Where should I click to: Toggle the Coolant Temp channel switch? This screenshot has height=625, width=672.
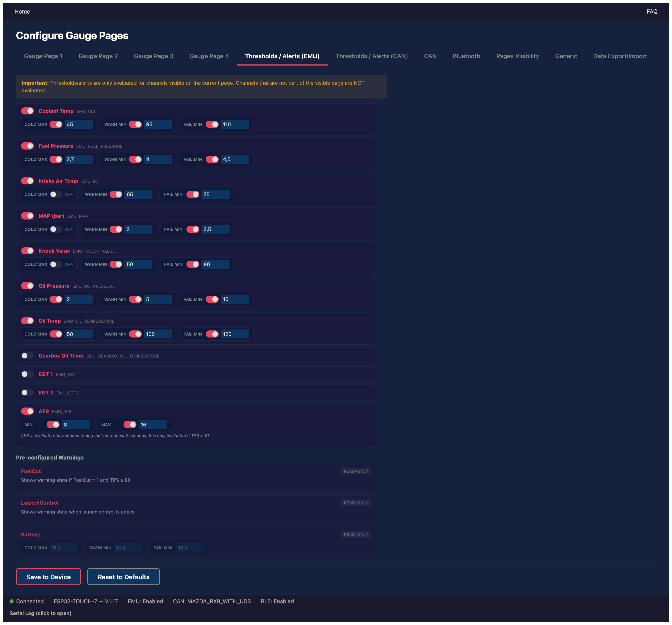(27, 111)
